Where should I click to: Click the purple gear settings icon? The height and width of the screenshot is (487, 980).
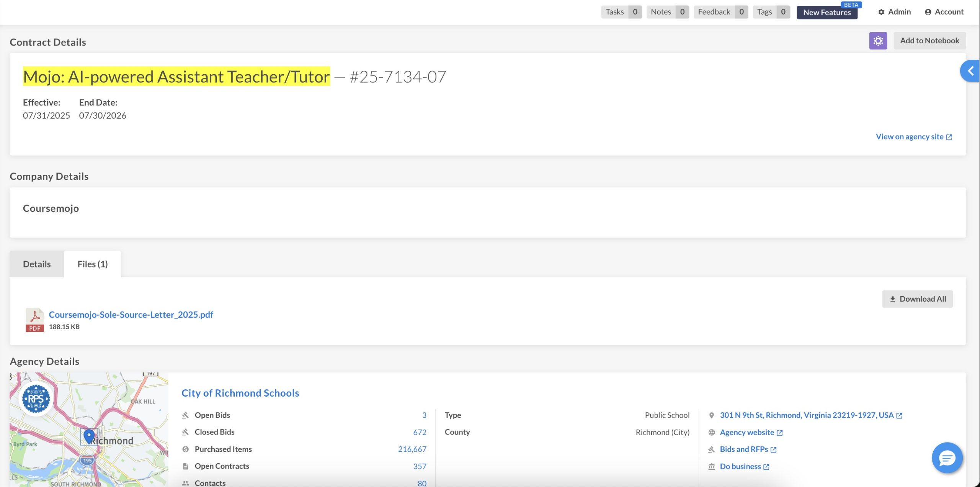tap(878, 41)
